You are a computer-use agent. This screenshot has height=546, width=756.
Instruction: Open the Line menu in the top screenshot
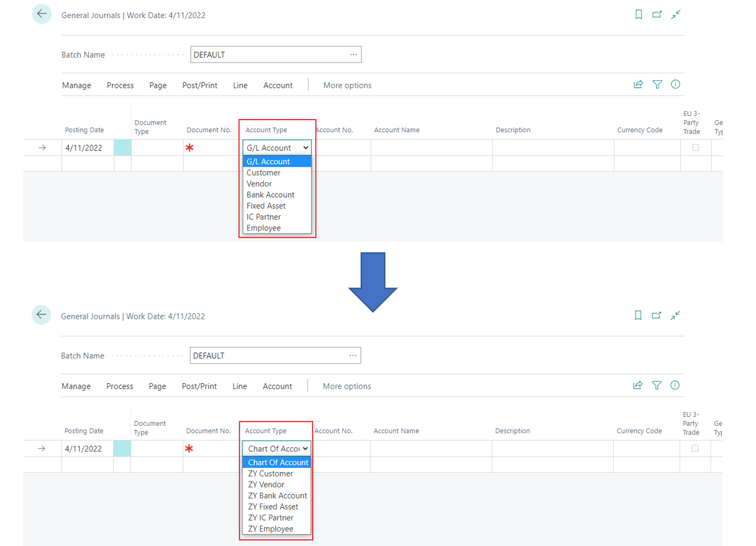(241, 85)
